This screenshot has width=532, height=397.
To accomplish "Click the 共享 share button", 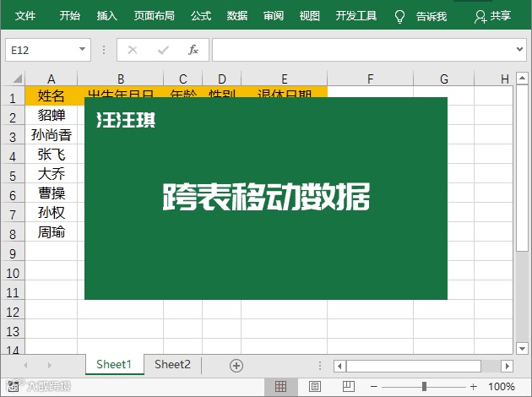I will (x=492, y=16).
